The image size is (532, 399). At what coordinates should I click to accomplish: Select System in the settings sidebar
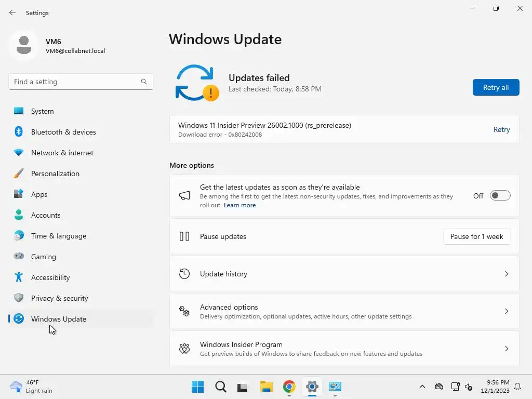pyautogui.click(x=81, y=111)
